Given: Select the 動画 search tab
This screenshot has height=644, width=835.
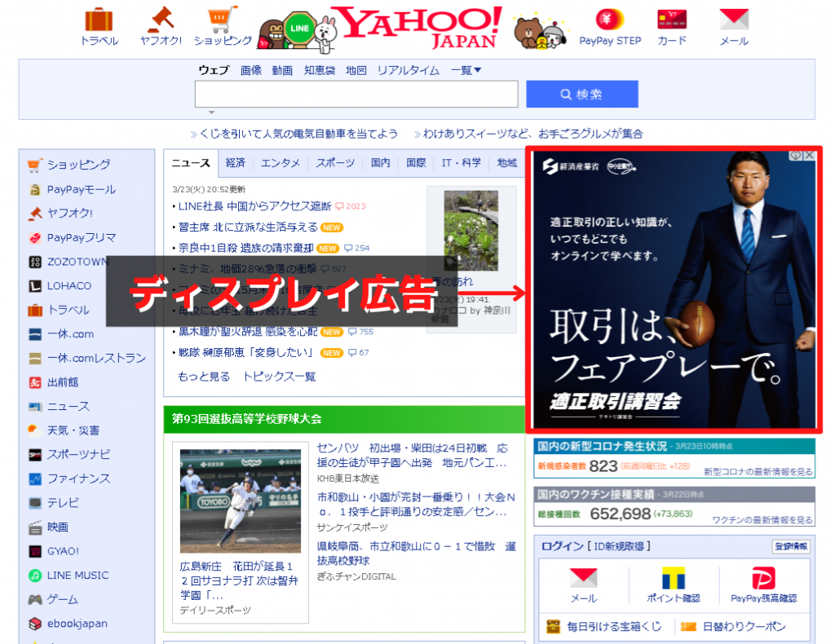Looking at the screenshot, I should [x=282, y=70].
